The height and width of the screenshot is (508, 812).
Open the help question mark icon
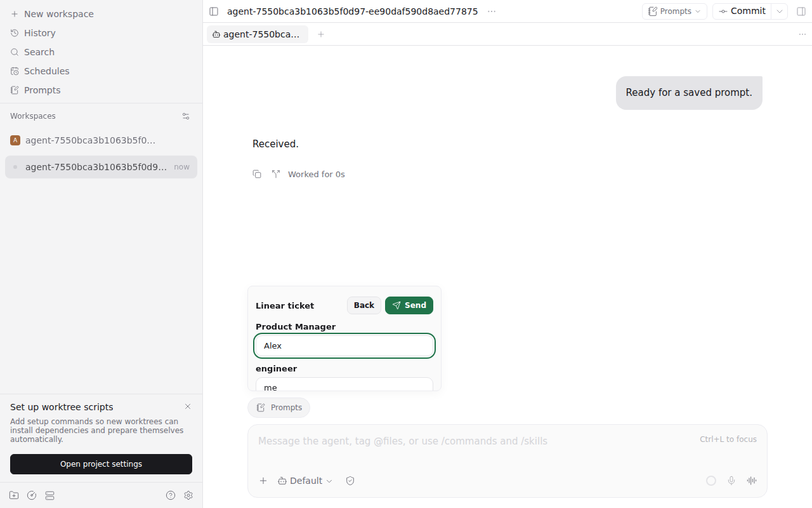(171, 495)
